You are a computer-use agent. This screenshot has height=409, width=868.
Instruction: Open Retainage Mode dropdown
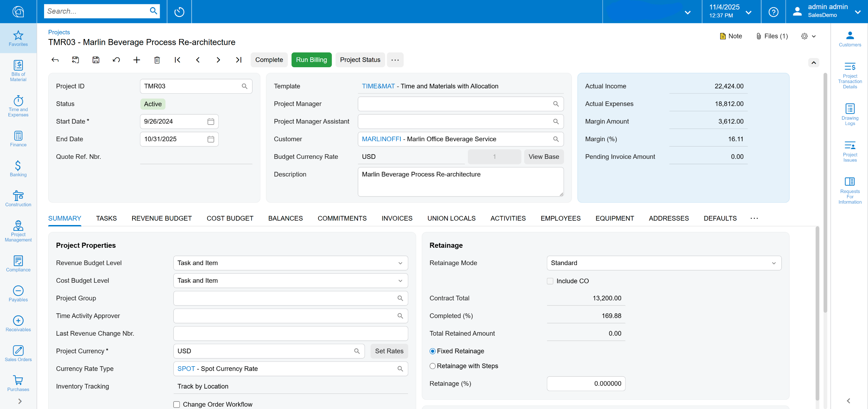774,263
